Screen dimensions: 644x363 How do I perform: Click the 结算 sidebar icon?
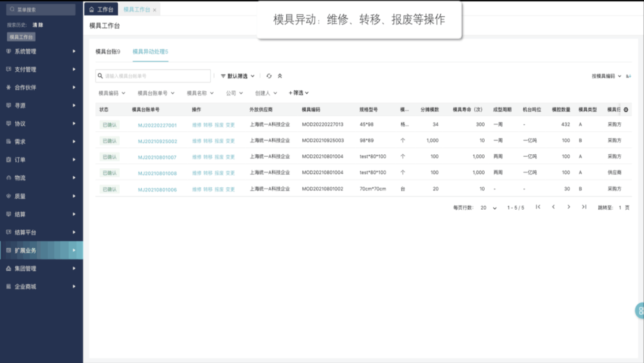click(9, 214)
